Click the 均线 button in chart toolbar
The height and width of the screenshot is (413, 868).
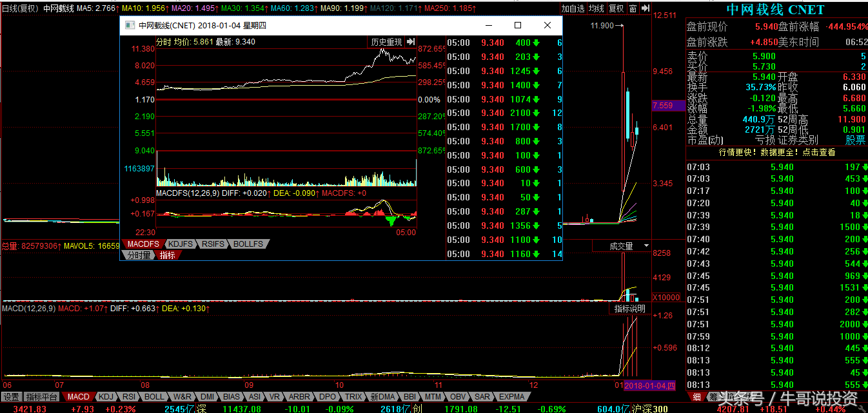597,8
